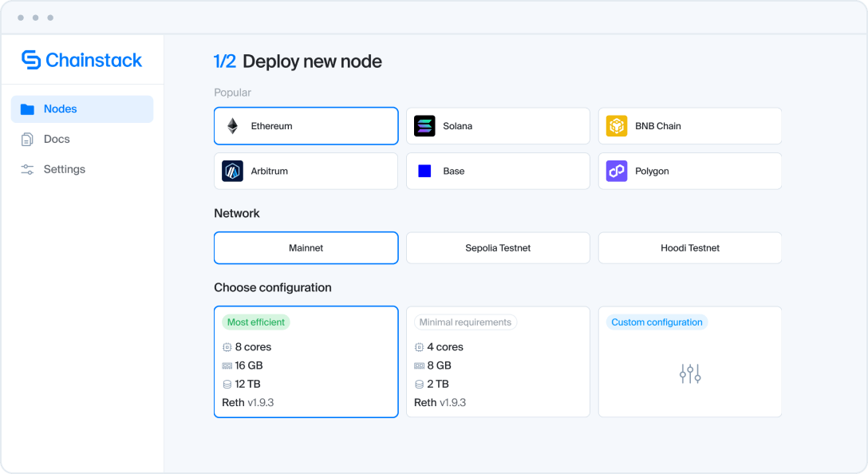Click the 16 GB text
Viewport: 868px width, 474px height.
coord(249,365)
